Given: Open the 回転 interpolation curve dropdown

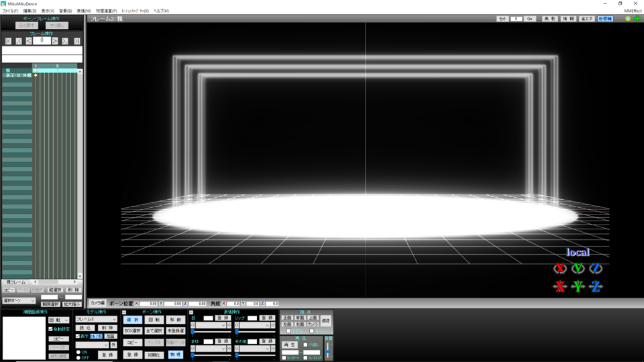Looking at the screenshot, I should pos(59,320).
